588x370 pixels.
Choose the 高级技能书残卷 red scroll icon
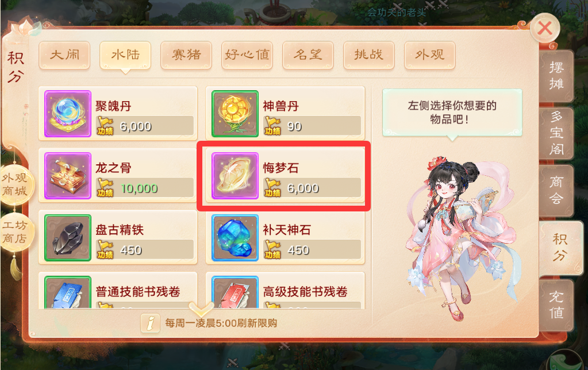tap(235, 292)
